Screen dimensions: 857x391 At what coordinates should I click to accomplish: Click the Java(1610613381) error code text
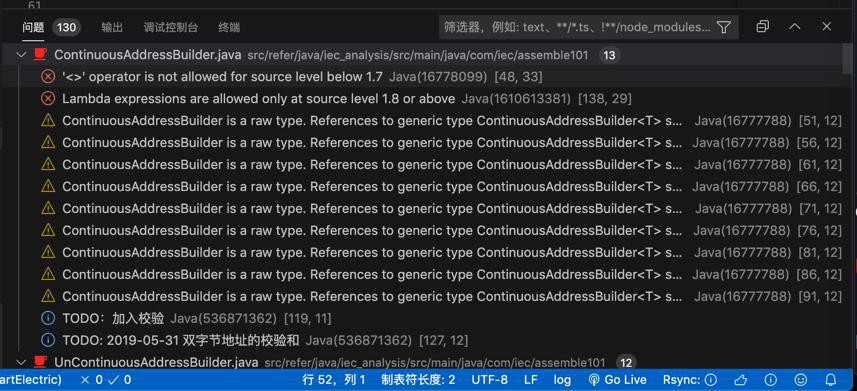pos(516,99)
